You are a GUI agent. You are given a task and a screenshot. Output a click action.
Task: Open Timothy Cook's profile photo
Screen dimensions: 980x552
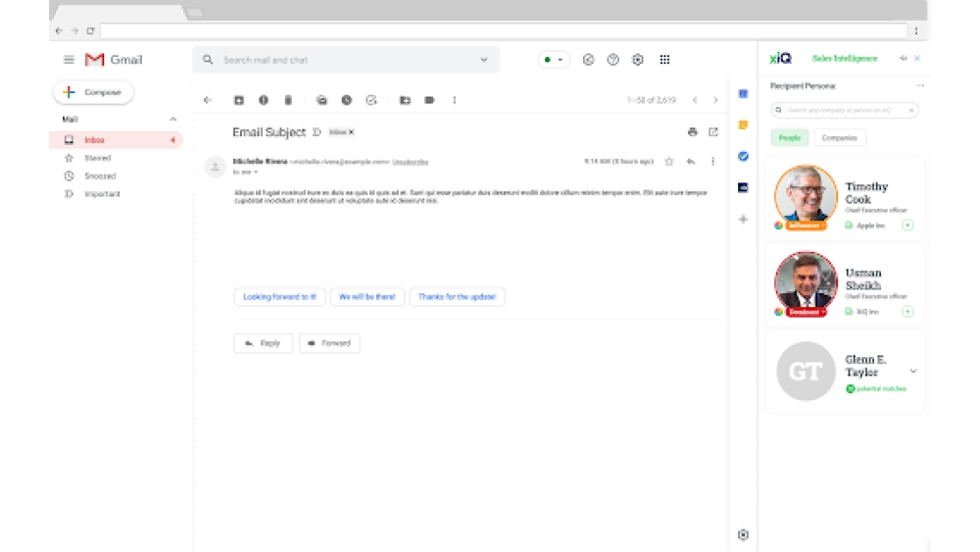(806, 195)
